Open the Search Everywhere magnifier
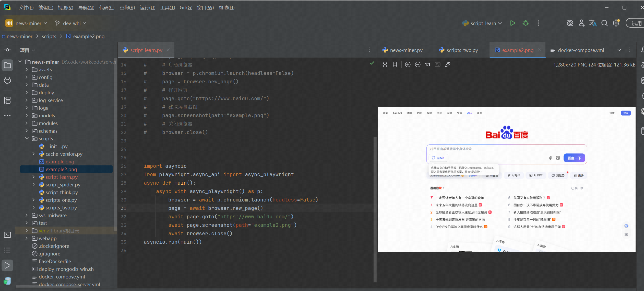 click(x=604, y=23)
